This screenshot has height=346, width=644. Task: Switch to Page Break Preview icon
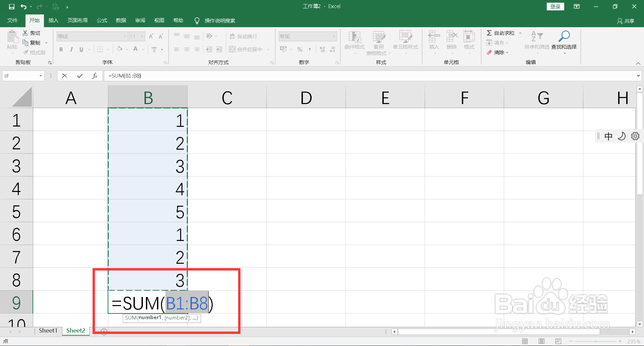558,341
